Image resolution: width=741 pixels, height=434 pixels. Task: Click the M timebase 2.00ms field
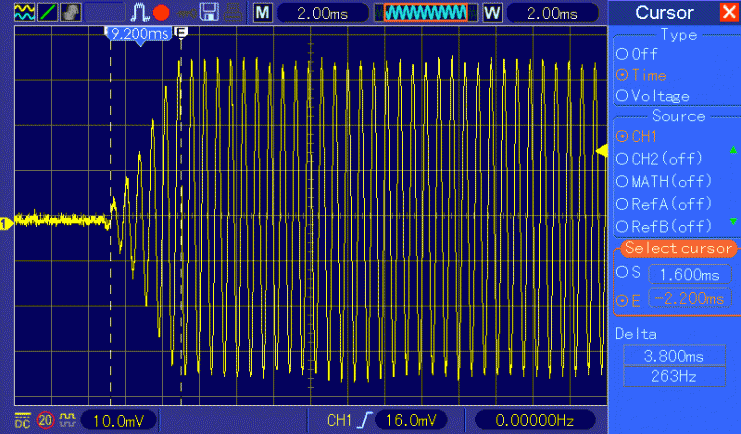click(x=312, y=13)
